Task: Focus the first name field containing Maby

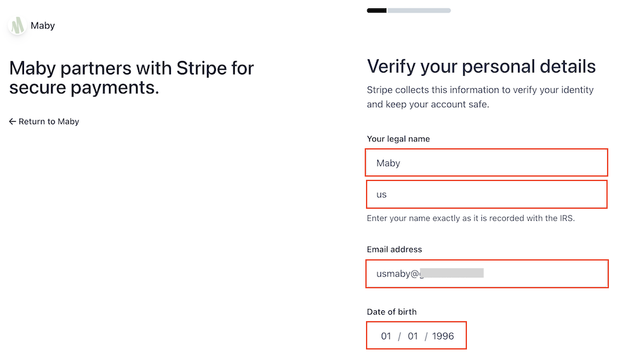Action: pos(486,163)
